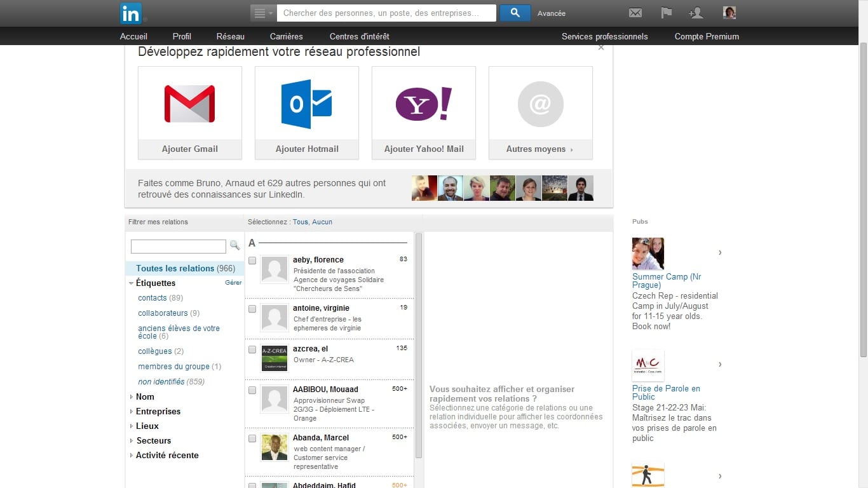Open Summer Camp (Nr Prague) ad link
This screenshot has width=868, height=488.
click(667, 280)
